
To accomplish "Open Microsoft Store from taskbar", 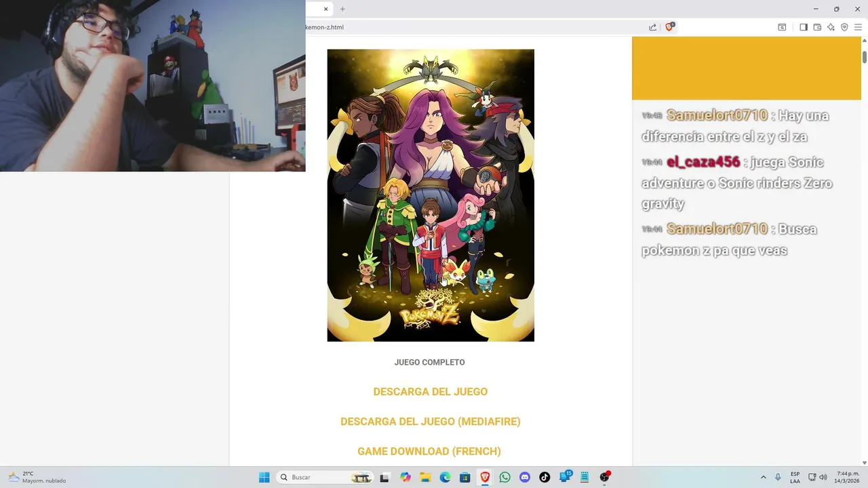I will pyautogui.click(x=465, y=477).
